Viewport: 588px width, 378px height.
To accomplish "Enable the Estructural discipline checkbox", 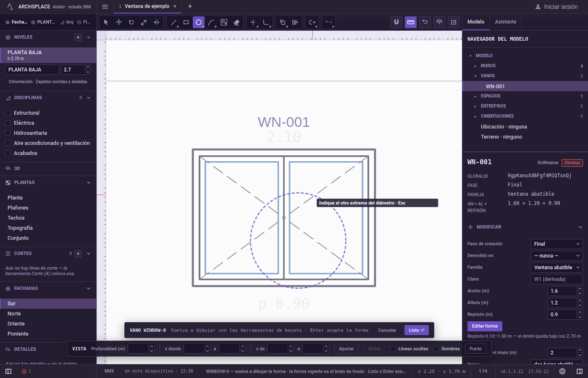I will pos(8,113).
